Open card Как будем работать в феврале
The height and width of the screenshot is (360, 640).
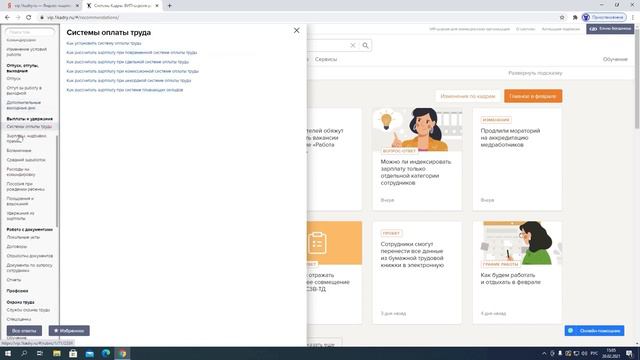pyautogui.click(x=517, y=273)
